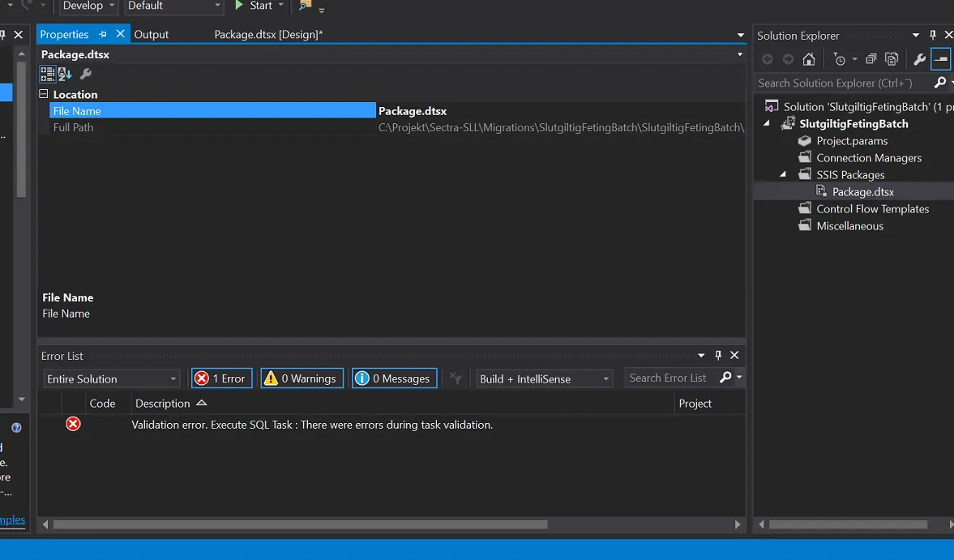Toggle the 0 Warnings filter
Viewport: 954px width, 560px height.
(302, 378)
